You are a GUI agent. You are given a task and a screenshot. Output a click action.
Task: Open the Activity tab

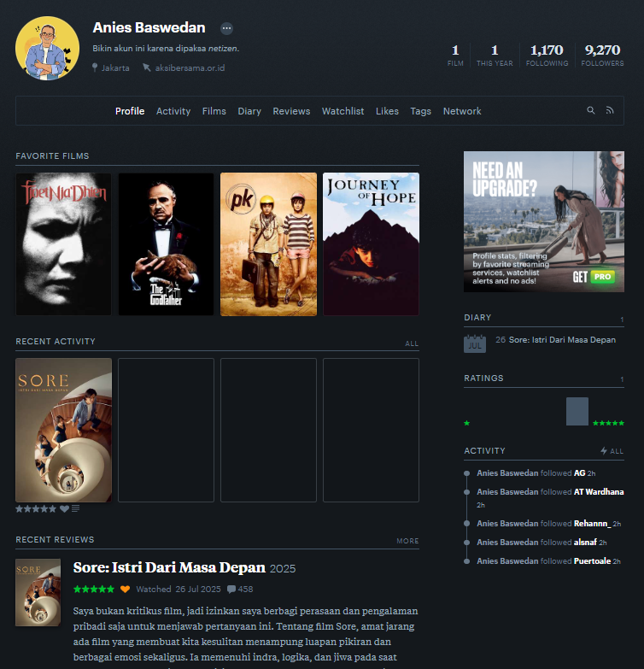pyautogui.click(x=173, y=111)
